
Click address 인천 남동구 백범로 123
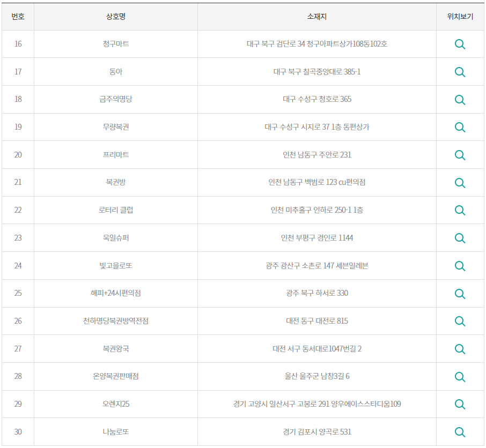pyautogui.click(x=303, y=182)
